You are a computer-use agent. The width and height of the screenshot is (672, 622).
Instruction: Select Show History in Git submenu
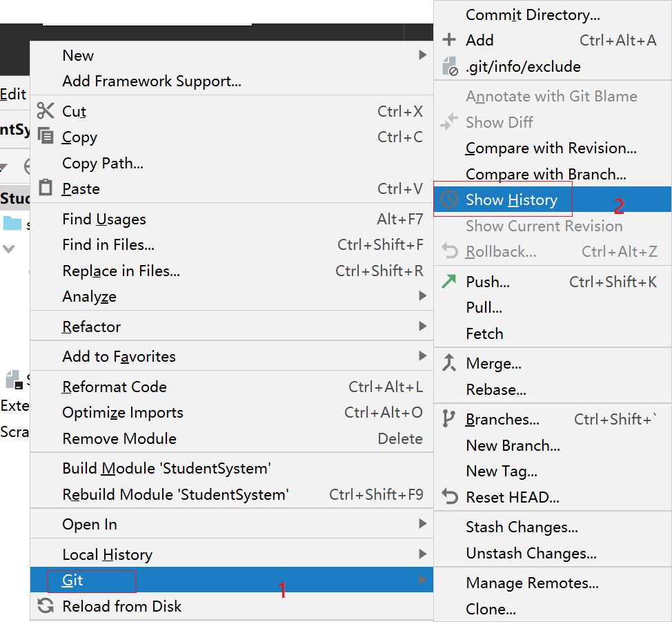click(x=511, y=200)
